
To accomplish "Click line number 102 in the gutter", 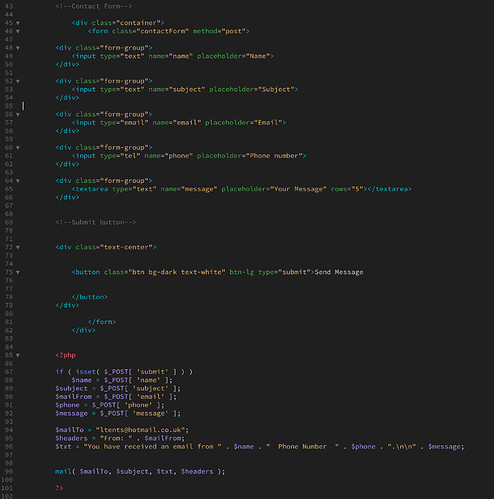I will [x=7, y=496].
